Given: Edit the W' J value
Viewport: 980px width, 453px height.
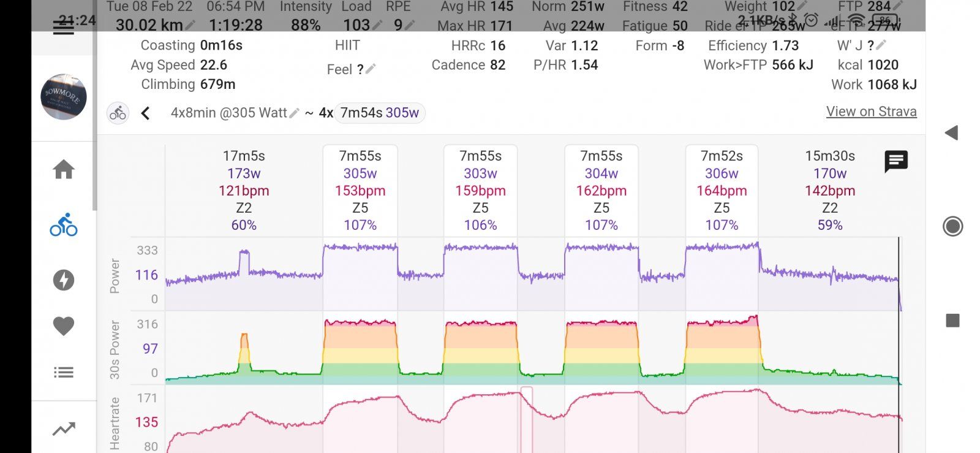Looking at the screenshot, I should coord(881,45).
